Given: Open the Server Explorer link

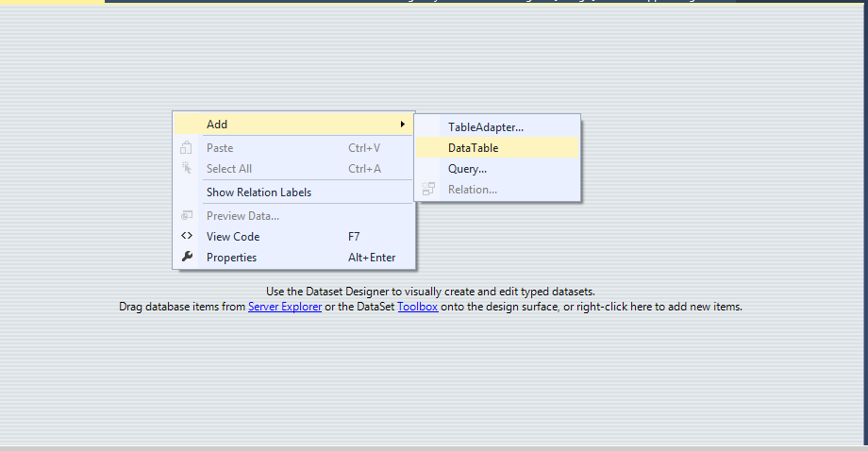Looking at the screenshot, I should click(285, 307).
